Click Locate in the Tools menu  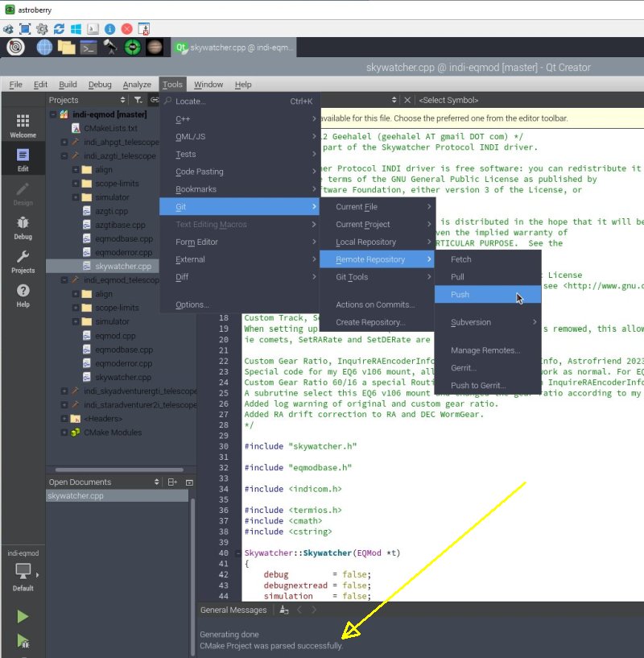click(x=239, y=101)
